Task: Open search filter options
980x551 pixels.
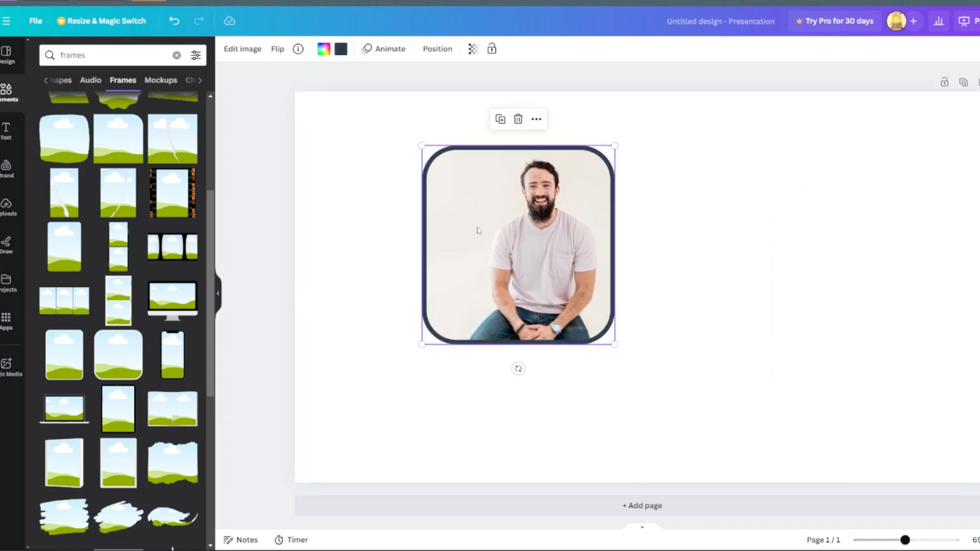Action: click(196, 55)
